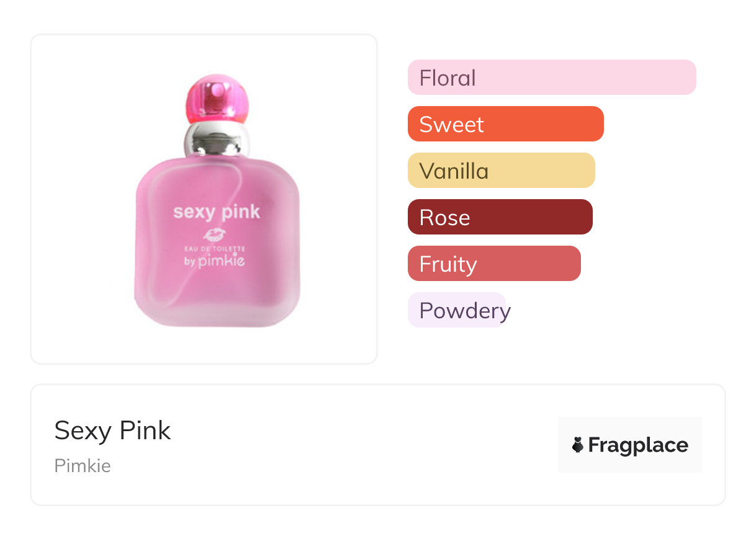Visit the Fragplace wordmark text

(x=638, y=445)
